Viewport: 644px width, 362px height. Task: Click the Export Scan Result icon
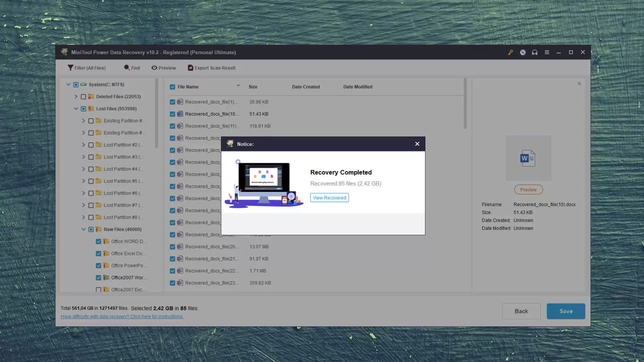(191, 68)
